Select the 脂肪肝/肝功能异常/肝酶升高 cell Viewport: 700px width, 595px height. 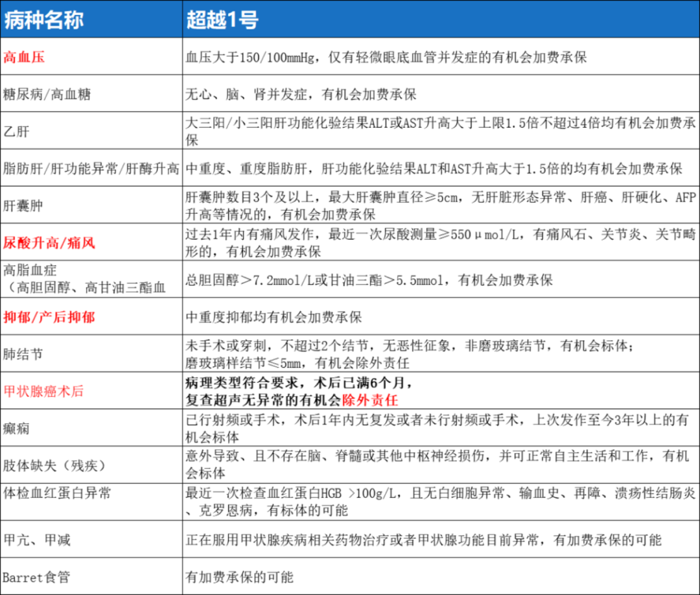(91, 169)
